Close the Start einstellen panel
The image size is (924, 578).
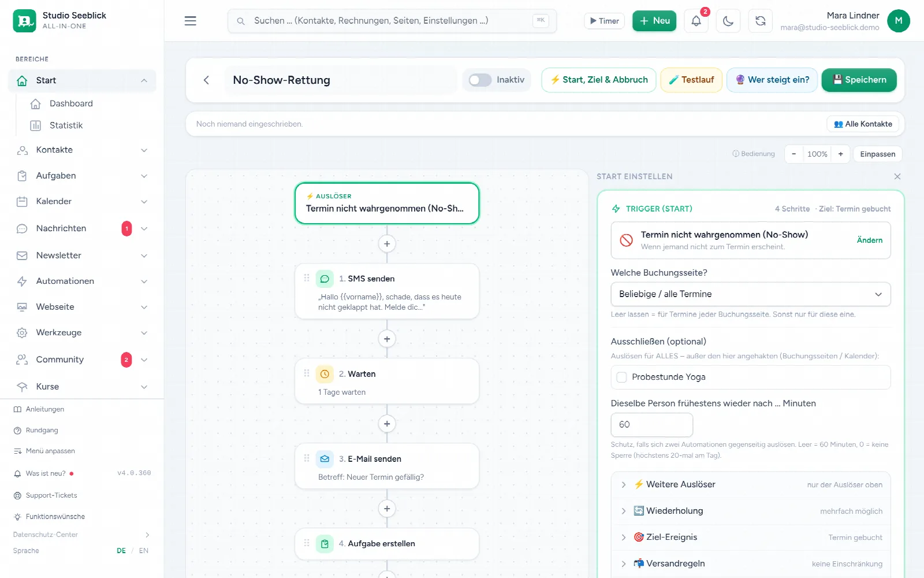click(x=897, y=176)
